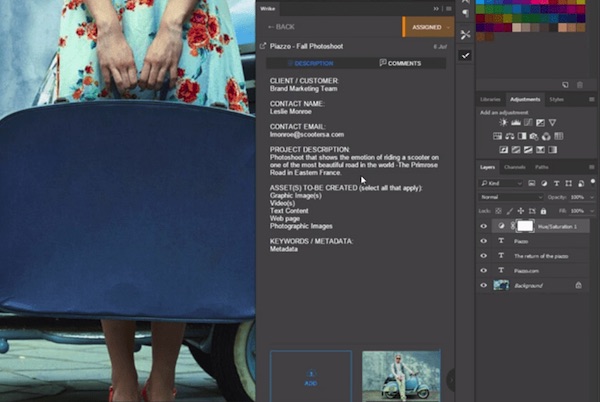Click the Hue/Saturation layer adjustment icon
Viewport: 600px width, 402px height.
(501, 226)
